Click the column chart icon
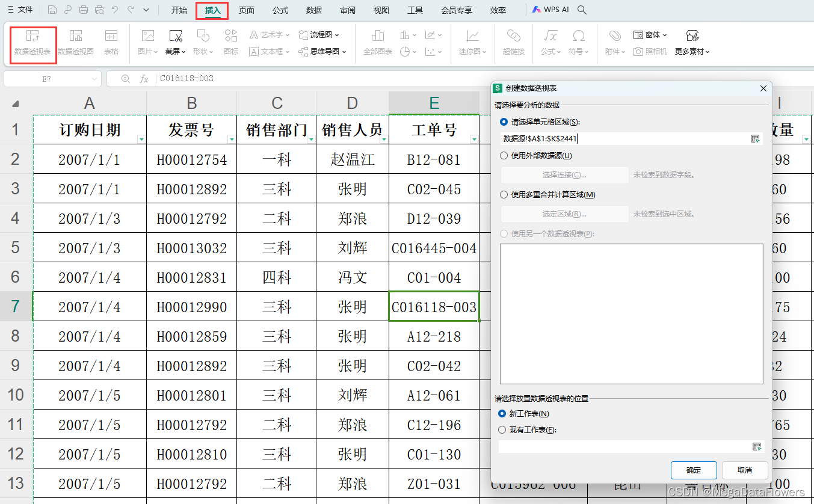This screenshot has width=814, height=504. click(405, 35)
